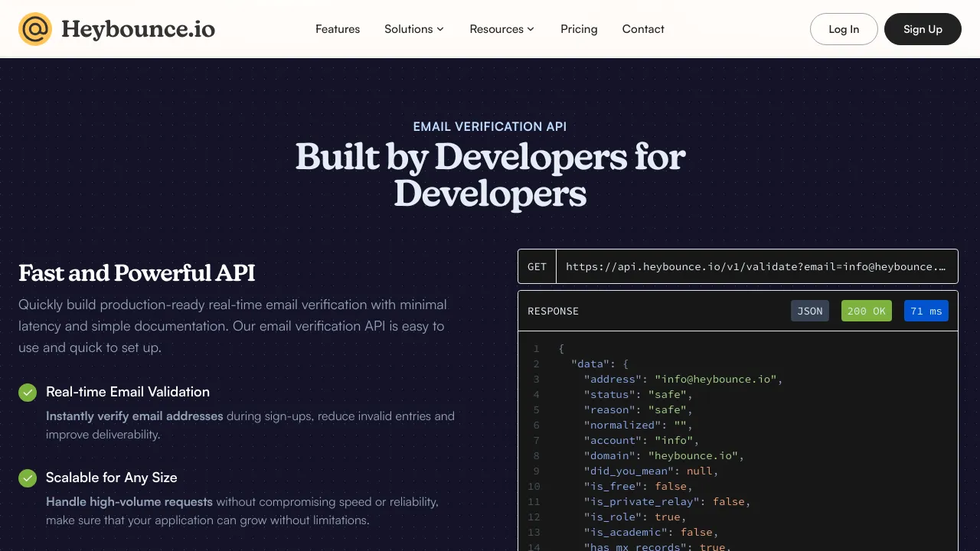This screenshot has width=980, height=551.
Task: Click the "is_free": false line
Action: 638,486
